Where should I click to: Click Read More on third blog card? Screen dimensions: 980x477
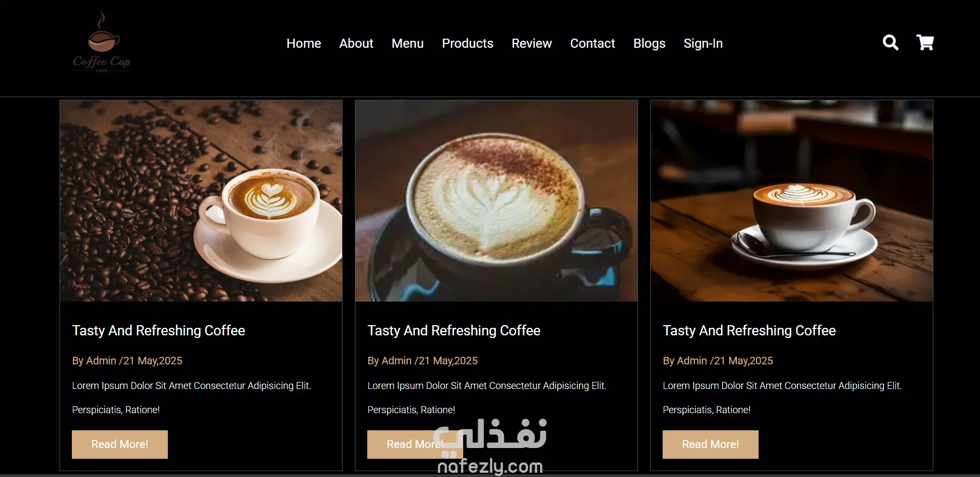click(710, 444)
